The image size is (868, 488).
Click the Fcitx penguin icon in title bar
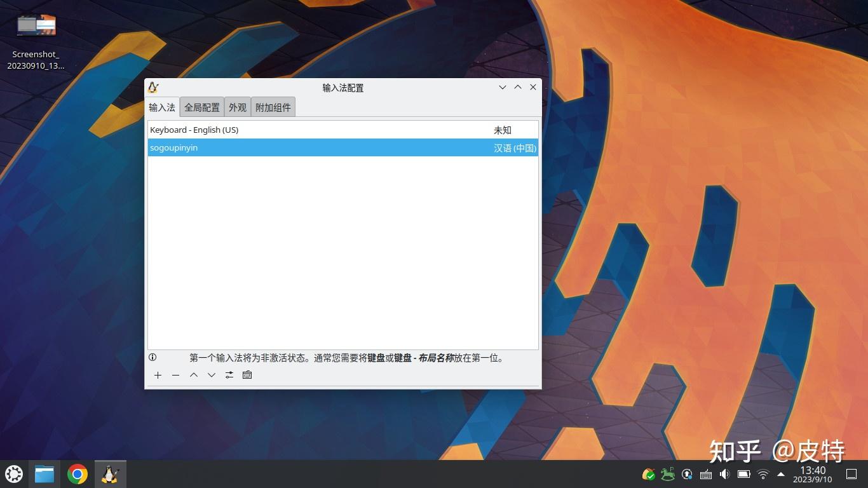(x=153, y=87)
